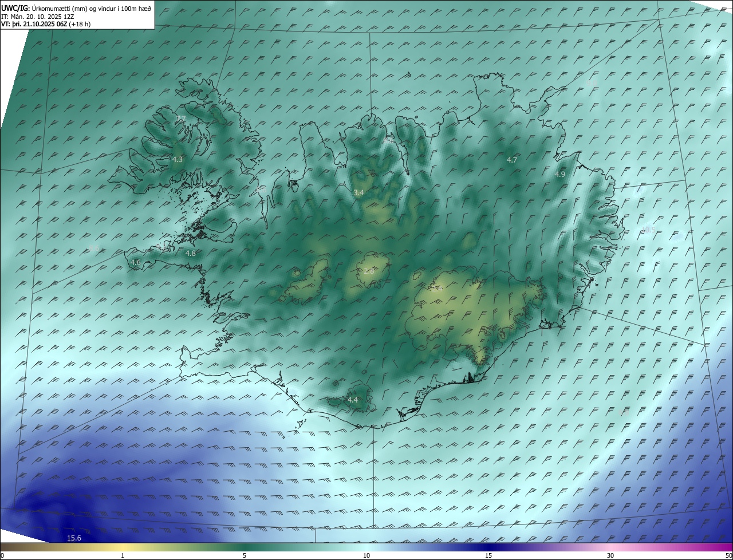Pick the dark blue colour-scale segment above 15

[x=488, y=547]
